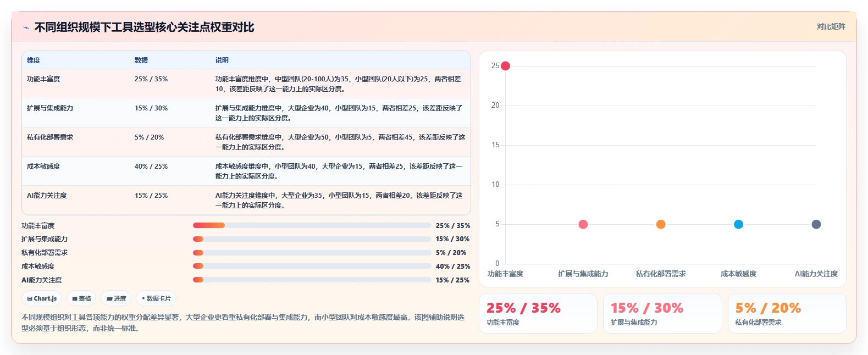Click the 扩展与集成能力 progress bar
The image size is (868, 355).
(312, 239)
